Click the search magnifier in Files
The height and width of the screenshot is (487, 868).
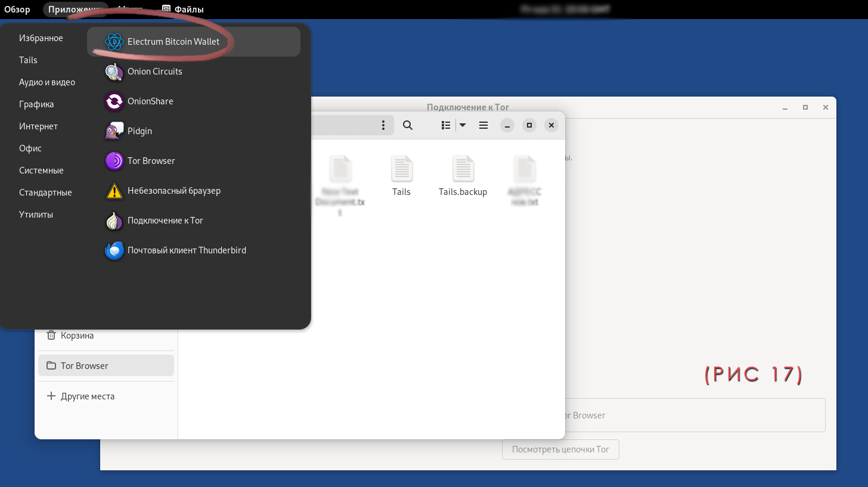pos(408,125)
